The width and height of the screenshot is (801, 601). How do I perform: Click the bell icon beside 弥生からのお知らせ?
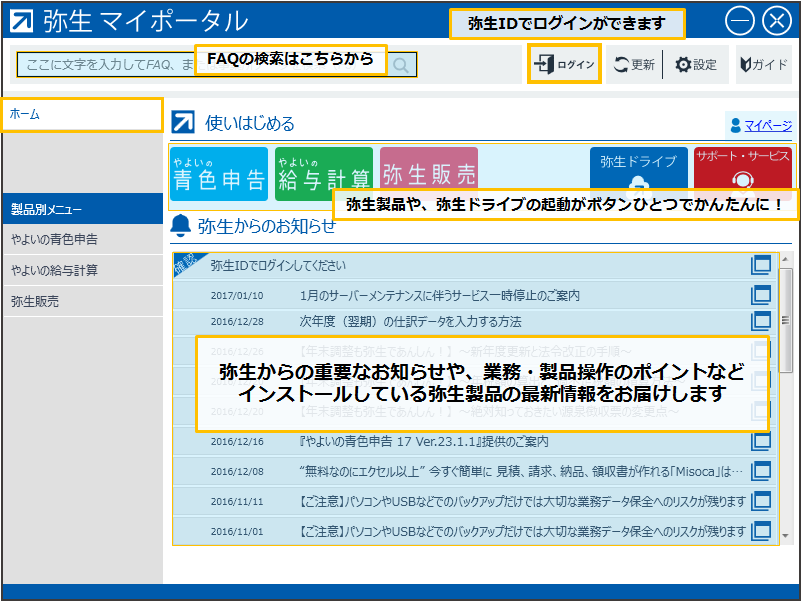(180, 226)
